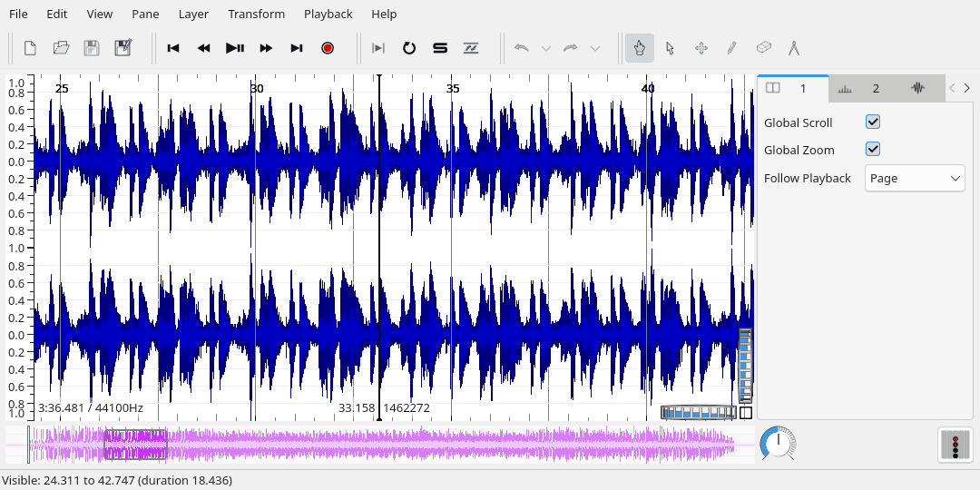Open the Playback menu

click(x=328, y=14)
